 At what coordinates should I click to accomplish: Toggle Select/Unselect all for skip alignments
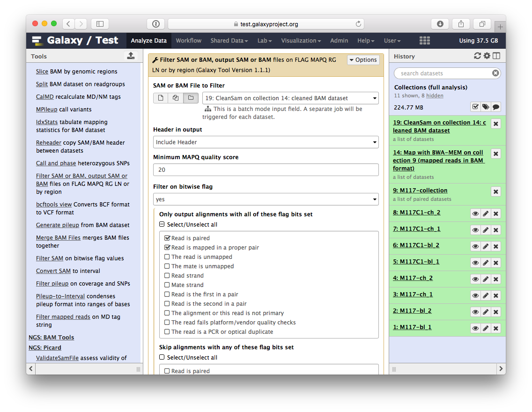tap(162, 357)
